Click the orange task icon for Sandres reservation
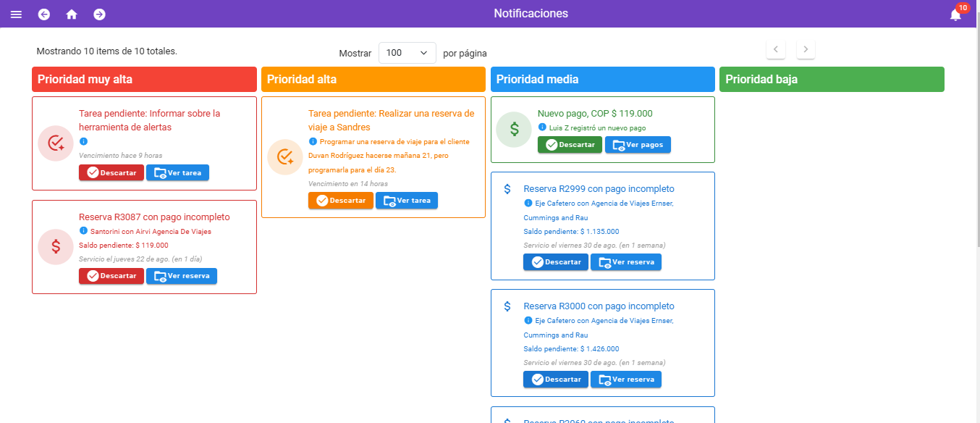Viewport: 980px width, 423px height. tap(285, 157)
